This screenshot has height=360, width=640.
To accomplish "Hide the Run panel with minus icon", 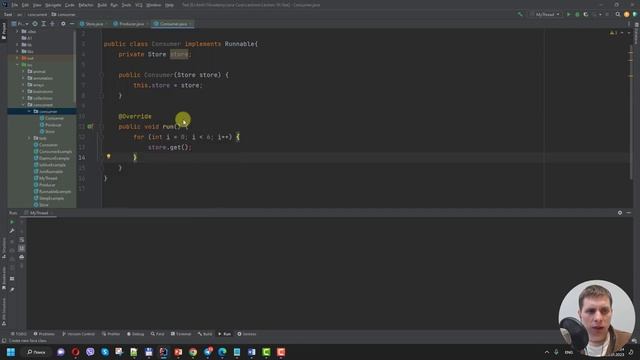I will (x=629, y=213).
